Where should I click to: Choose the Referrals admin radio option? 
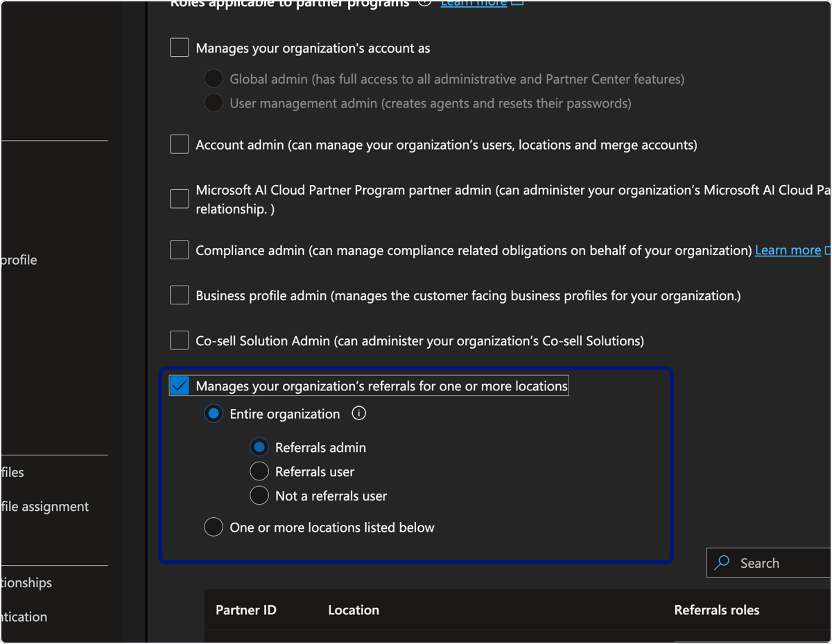(259, 447)
